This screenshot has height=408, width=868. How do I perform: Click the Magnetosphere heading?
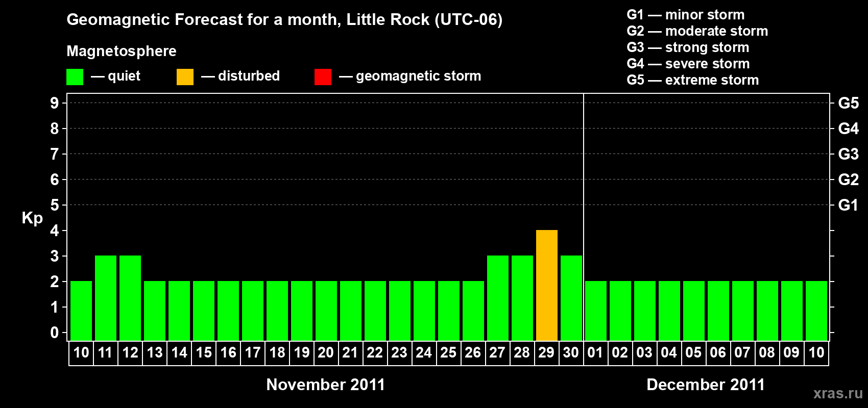tap(122, 51)
